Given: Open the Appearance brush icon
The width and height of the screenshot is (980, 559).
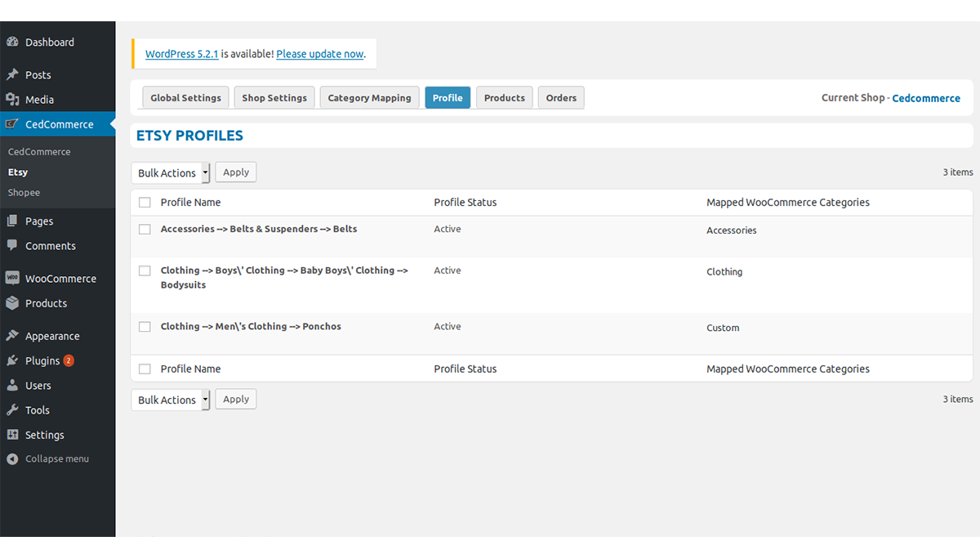Looking at the screenshot, I should pos(13,335).
